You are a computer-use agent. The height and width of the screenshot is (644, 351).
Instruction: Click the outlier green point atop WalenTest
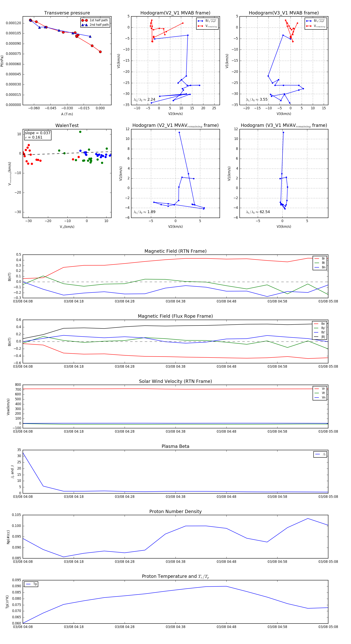coord(80,132)
